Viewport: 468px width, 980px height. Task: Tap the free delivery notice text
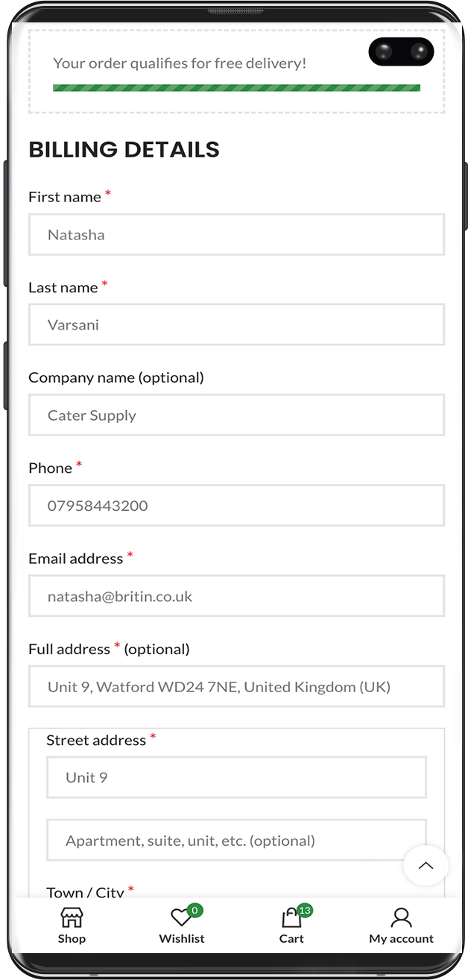[180, 63]
